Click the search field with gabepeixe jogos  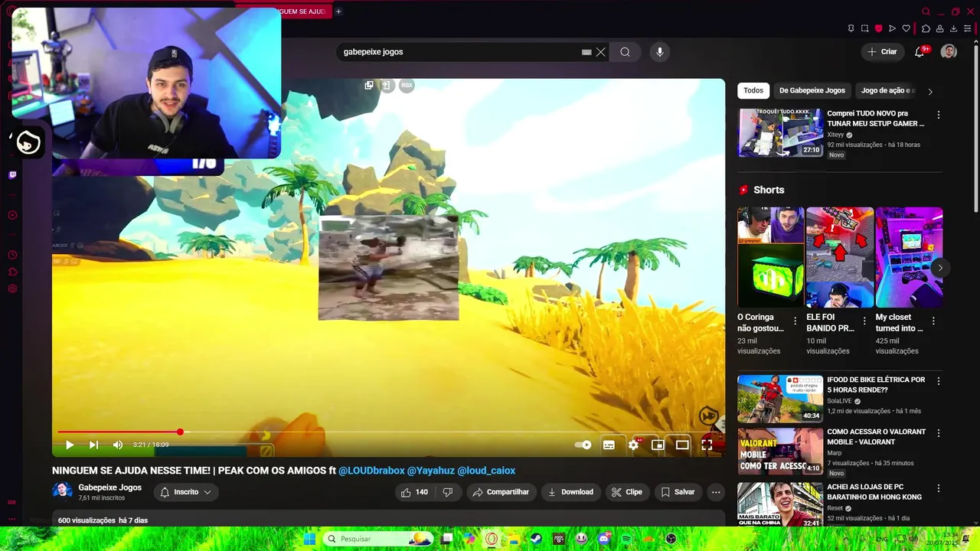pos(459,52)
